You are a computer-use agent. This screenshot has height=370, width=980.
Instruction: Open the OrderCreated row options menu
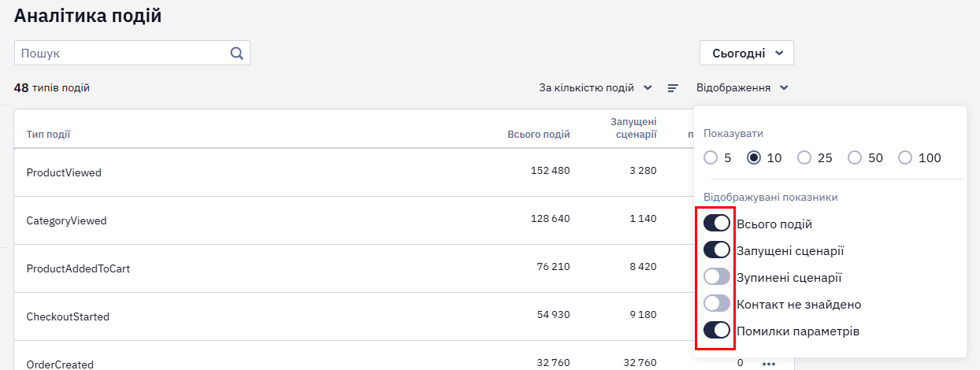click(769, 364)
